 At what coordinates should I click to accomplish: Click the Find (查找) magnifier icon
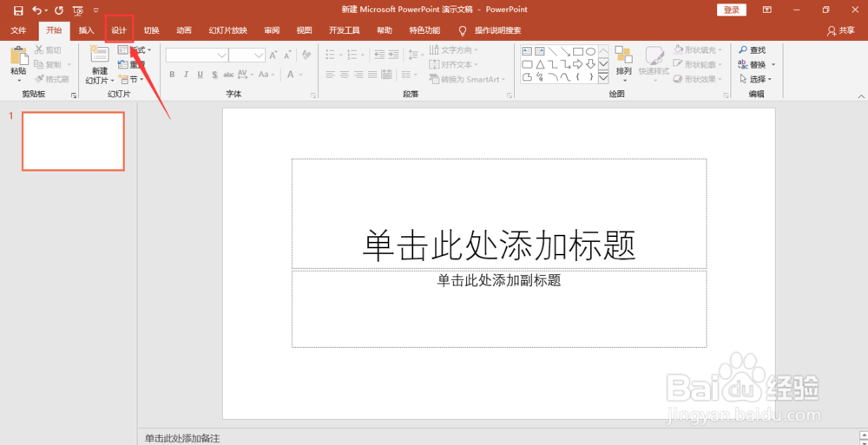pyautogui.click(x=744, y=49)
